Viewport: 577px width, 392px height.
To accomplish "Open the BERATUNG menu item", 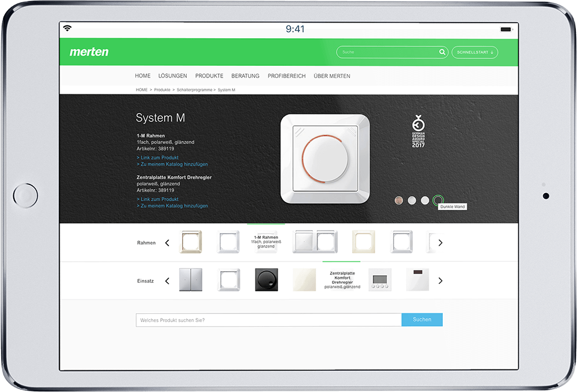I will (245, 76).
